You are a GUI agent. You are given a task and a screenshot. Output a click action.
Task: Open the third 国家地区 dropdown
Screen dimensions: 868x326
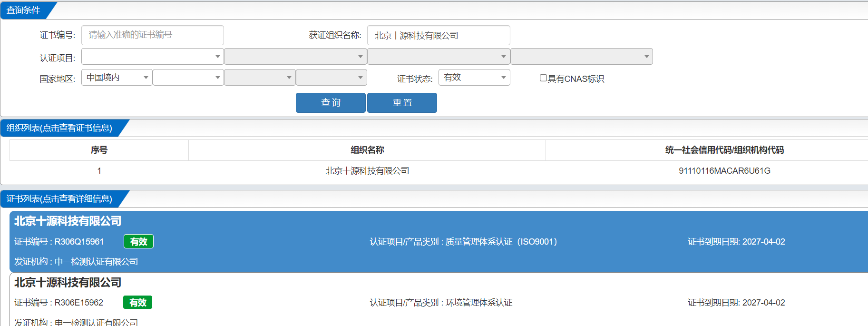pos(260,78)
